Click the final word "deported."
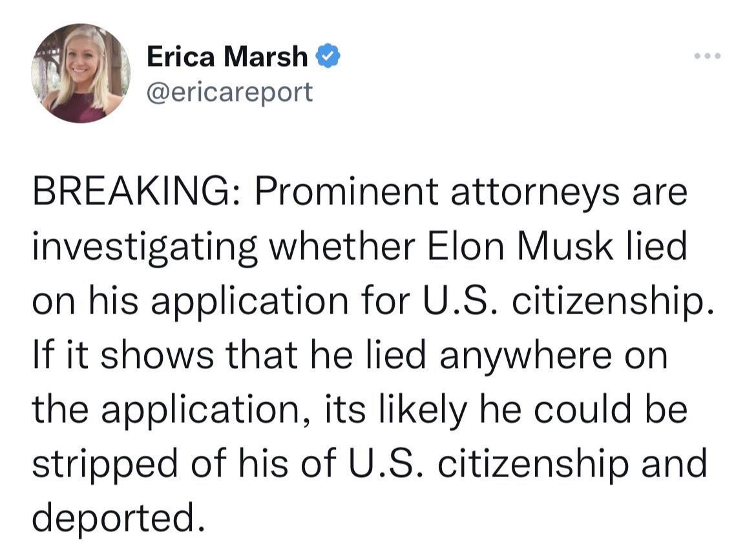The image size is (756, 558). tap(114, 517)
